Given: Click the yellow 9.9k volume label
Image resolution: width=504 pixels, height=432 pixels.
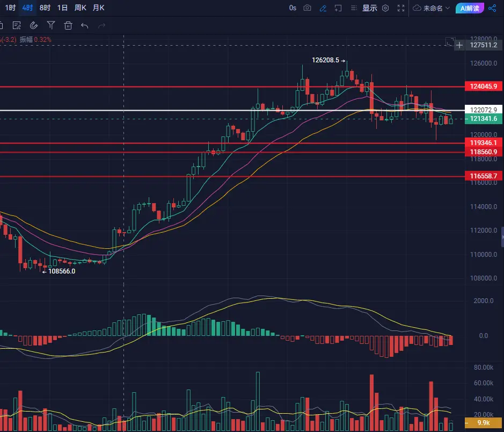Looking at the screenshot, I should click(x=484, y=423).
